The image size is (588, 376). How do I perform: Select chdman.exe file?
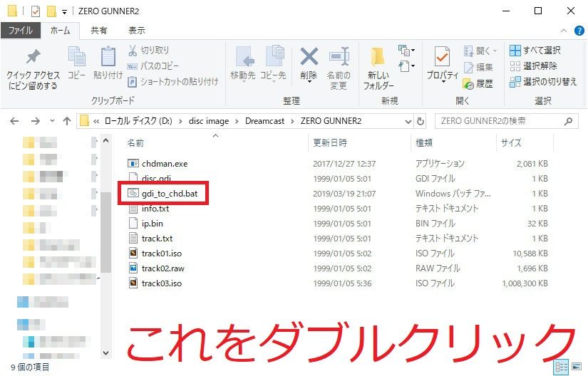pyautogui.click(x=158, y=164)
